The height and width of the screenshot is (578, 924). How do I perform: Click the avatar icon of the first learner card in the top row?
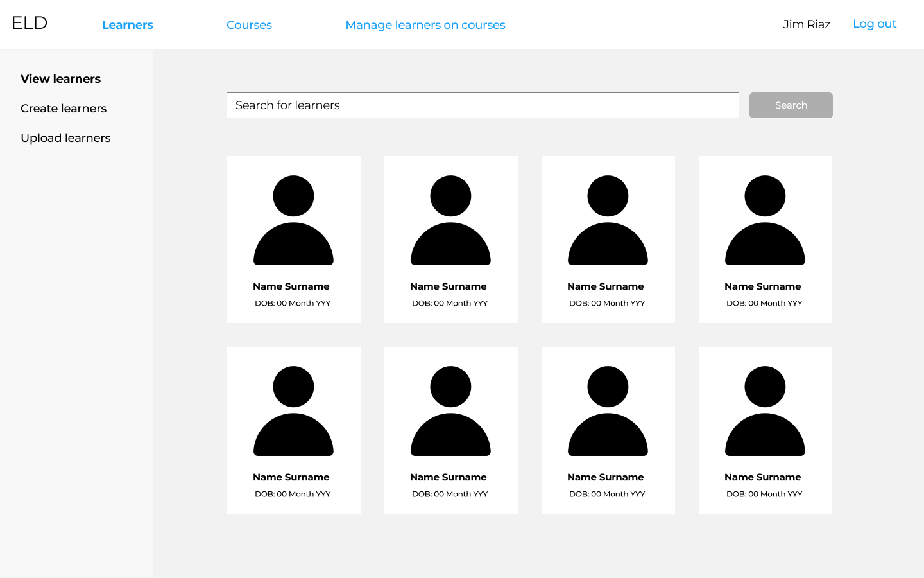[x=293, y=220]
